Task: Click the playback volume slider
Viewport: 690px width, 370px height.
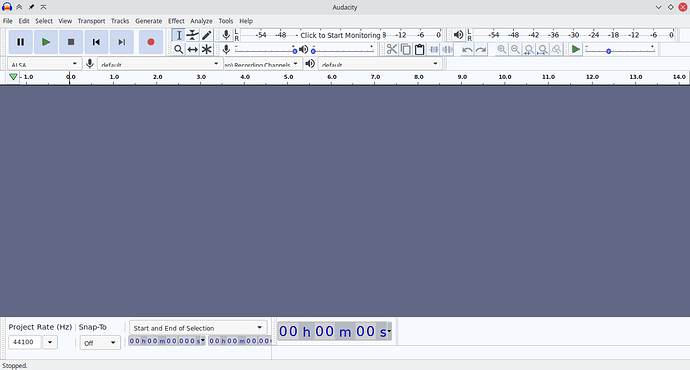Action: [343, 50]
